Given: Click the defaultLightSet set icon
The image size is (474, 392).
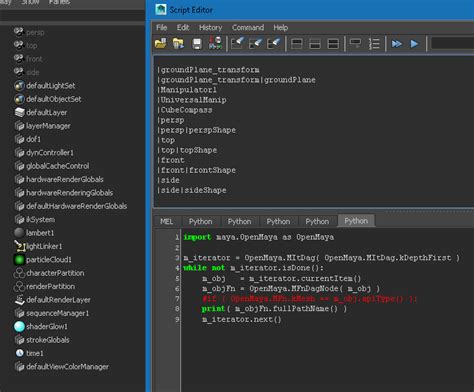Looking at the screenshot, I should tap(19, 86).
